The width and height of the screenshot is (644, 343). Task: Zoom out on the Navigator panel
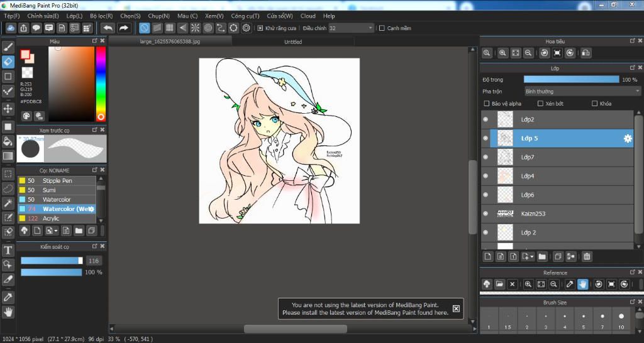pyautogui.click(x=528, y=53)
